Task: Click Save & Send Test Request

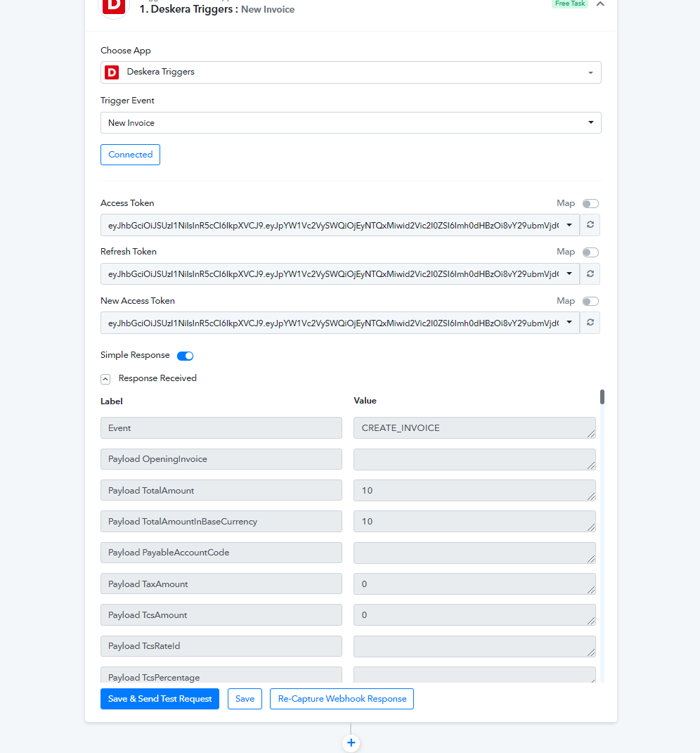Action: click(x=160, y=699)
